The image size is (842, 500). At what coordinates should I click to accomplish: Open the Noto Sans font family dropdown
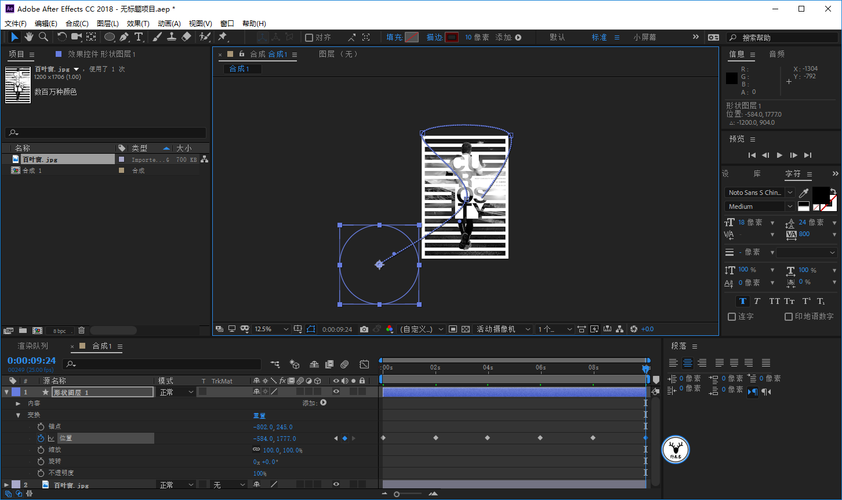coord(759,192)
